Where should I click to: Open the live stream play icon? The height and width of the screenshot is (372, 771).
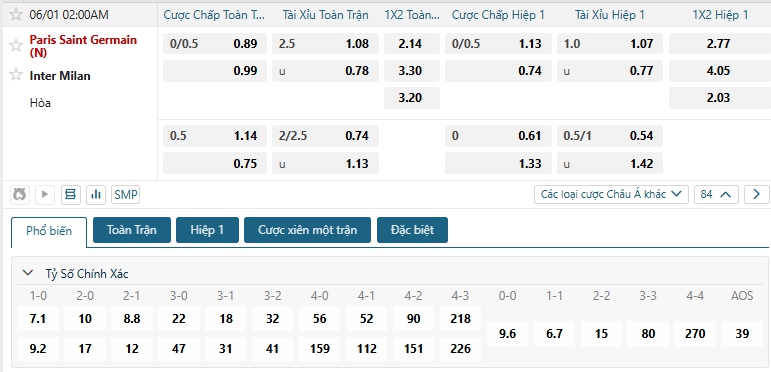pyautogui.click(x=45, y=195)
